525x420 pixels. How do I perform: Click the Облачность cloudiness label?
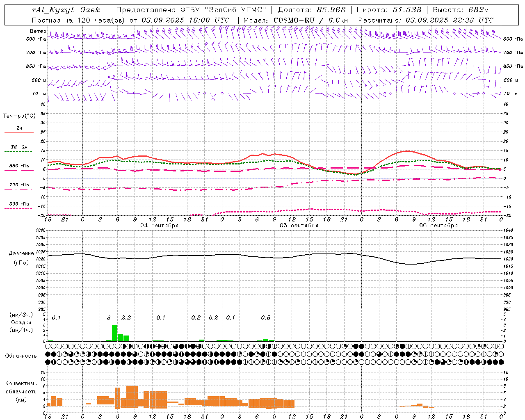[x=21, y=356]
